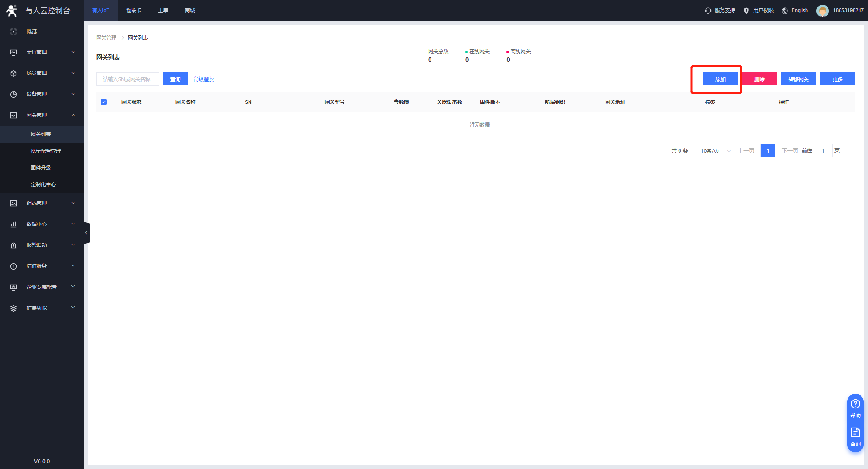Click the 帮助 help question mark icon
Viewport: 868px width, 469px height.
pyautogui.click(x=855, y=404)
